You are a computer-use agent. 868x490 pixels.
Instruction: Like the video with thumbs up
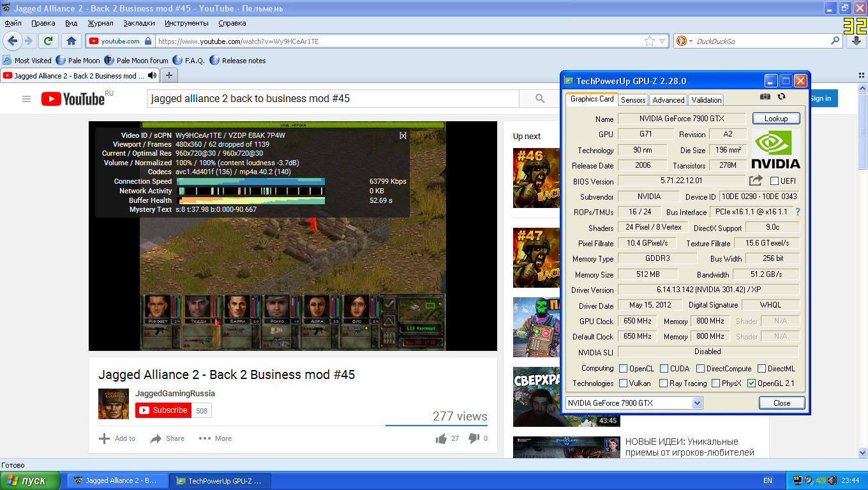[x=441, y=438]
